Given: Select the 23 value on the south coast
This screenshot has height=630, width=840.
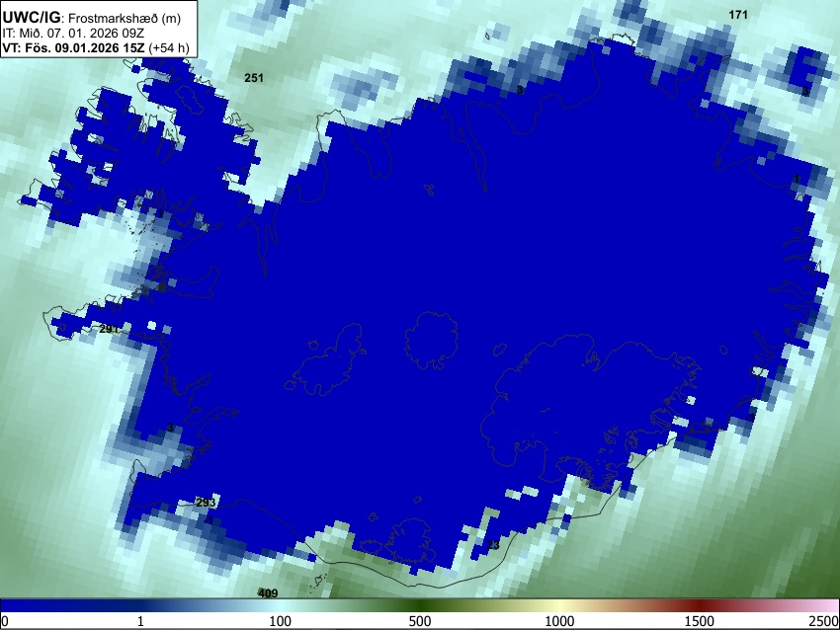Looking at the screenshot, I should tap(493, 545).
